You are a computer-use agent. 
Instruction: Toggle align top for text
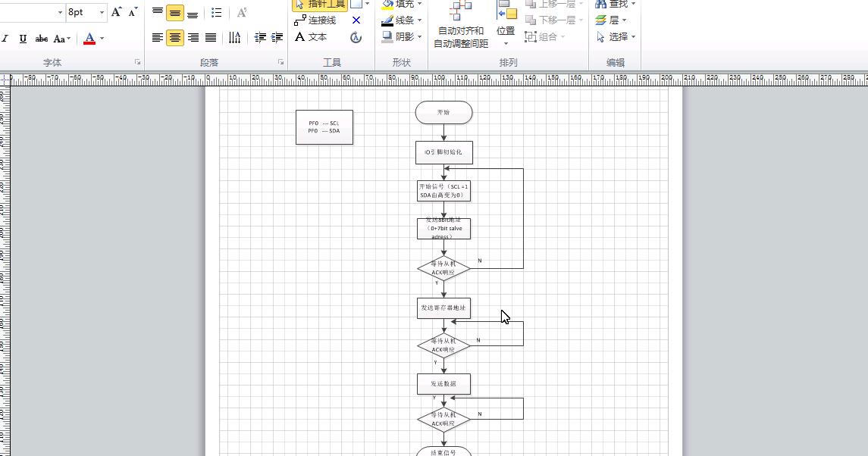coord(158,12)
